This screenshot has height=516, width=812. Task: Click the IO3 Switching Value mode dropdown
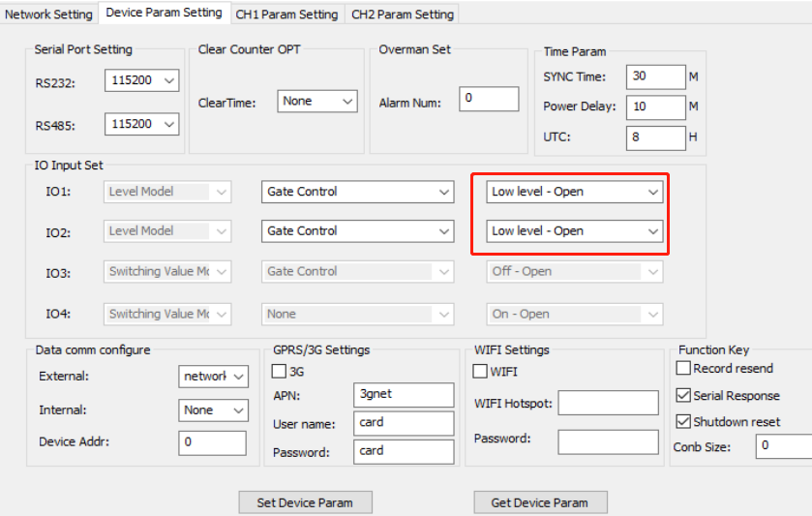167,271
